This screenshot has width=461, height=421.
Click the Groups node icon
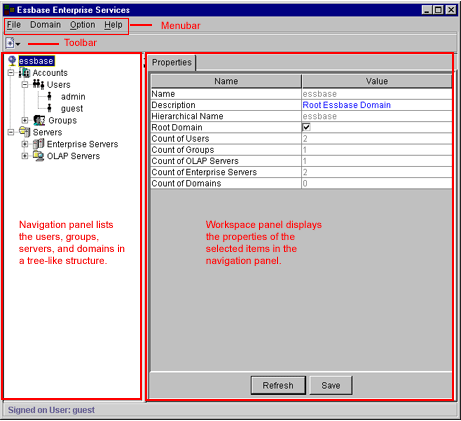tap(39, 120)
